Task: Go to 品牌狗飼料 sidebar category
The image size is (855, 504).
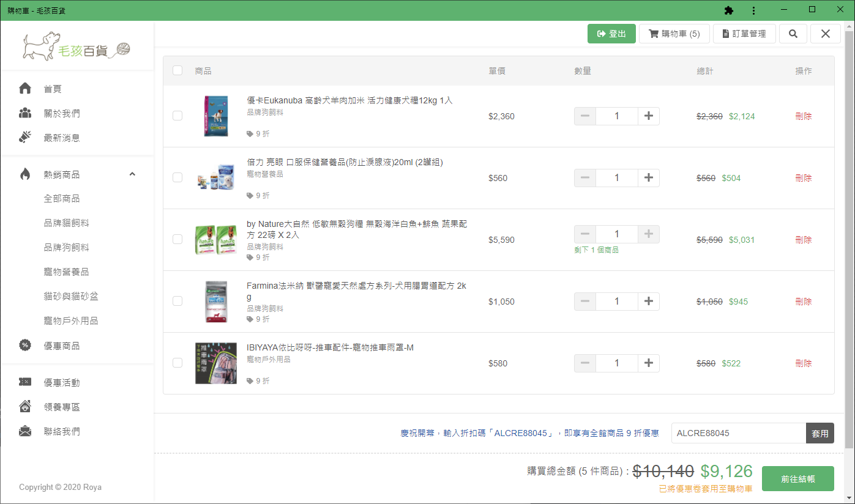Action: [x=66, y=248]
